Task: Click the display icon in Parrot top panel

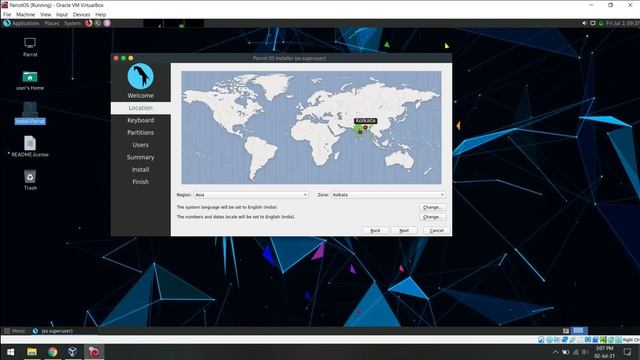Action: (593, 23)
